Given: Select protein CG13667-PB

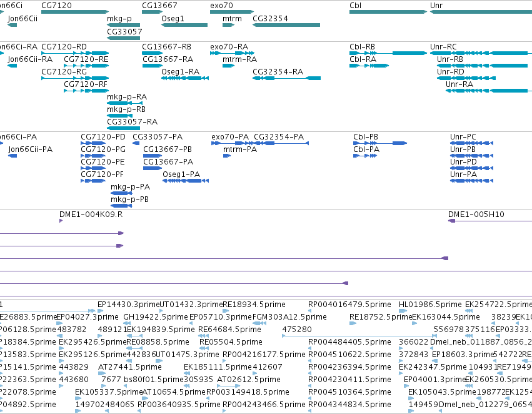Looking at the screenshot, I should pos(153,156).
